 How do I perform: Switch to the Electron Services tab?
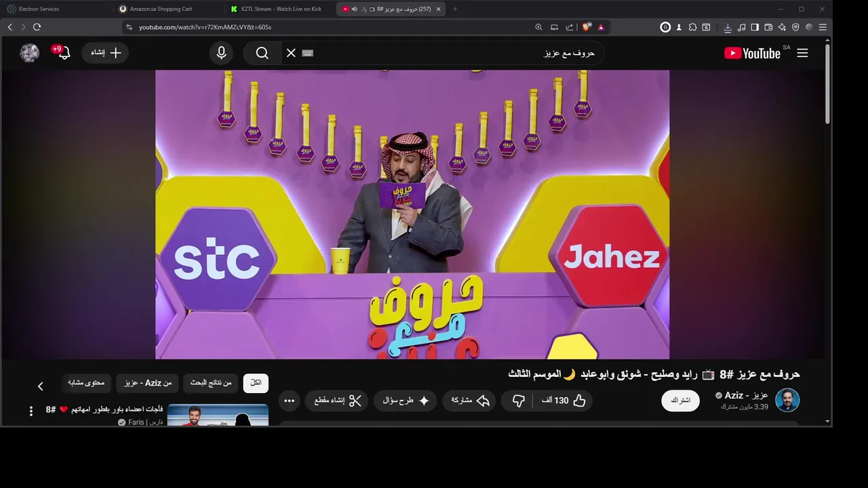(55, 9)
